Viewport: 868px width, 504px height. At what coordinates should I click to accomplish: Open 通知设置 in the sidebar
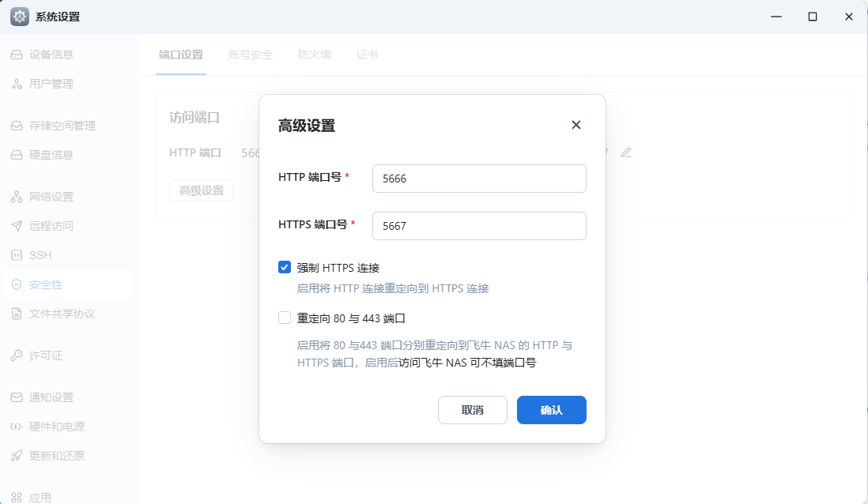[50, 397]
